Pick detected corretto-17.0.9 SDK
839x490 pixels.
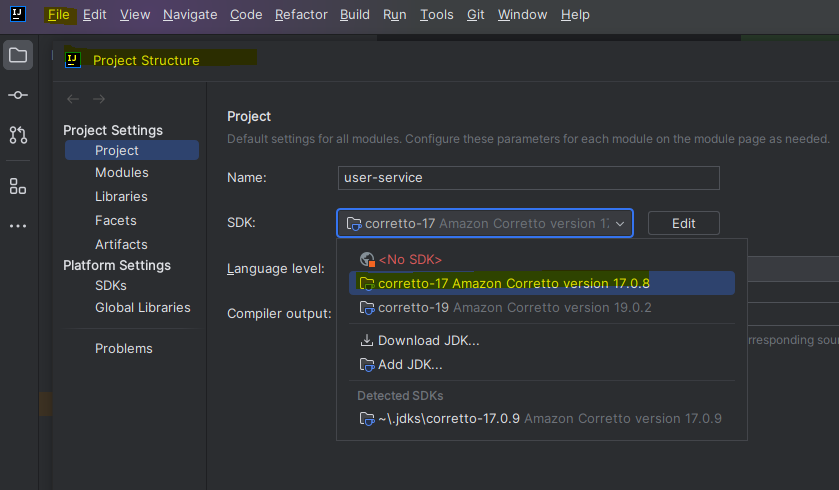coord(541,418)
